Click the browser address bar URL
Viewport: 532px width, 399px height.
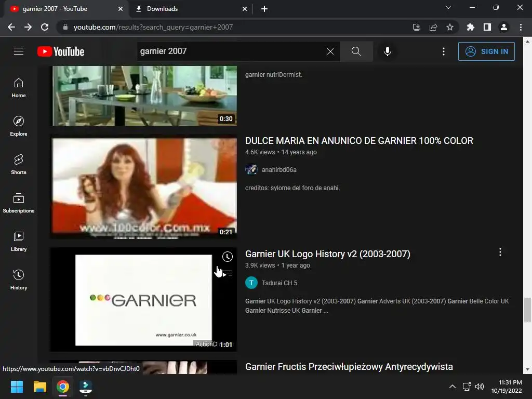153,27
